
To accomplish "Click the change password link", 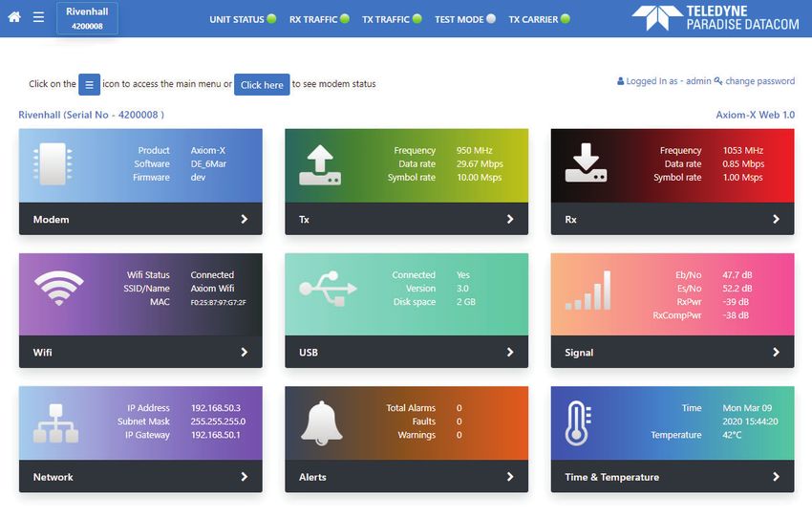I will (x=759, y=81).
